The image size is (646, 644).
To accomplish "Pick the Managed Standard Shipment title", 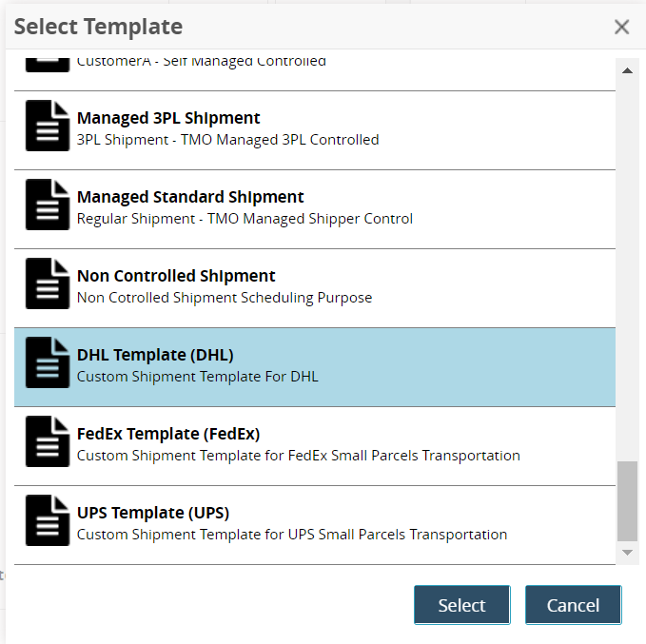I will point(190,197).
